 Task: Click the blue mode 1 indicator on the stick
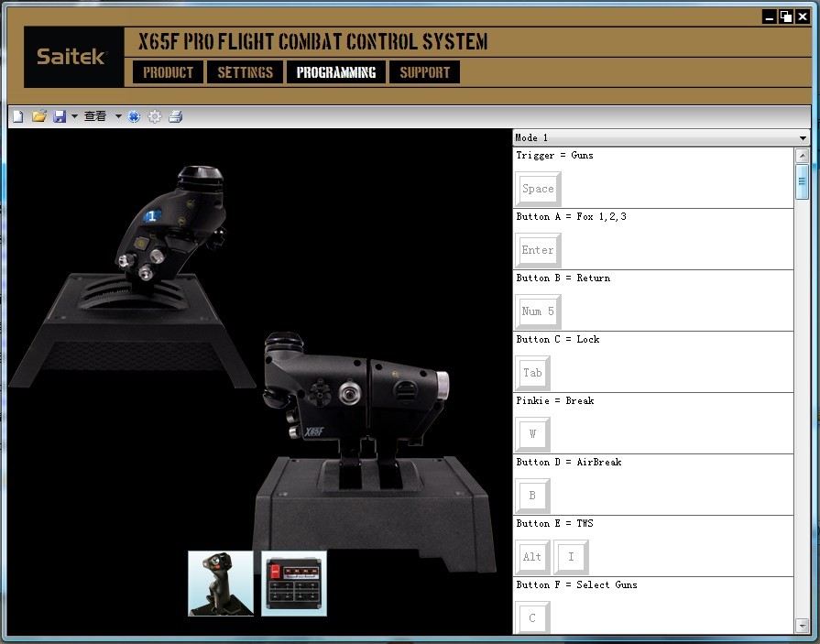152,216
